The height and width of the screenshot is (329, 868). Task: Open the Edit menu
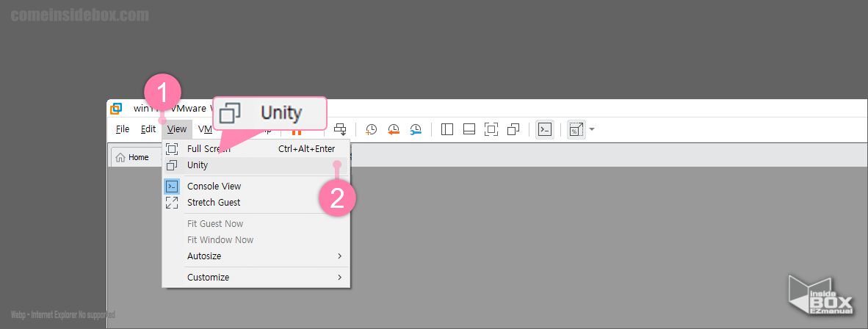click(148, 129)
